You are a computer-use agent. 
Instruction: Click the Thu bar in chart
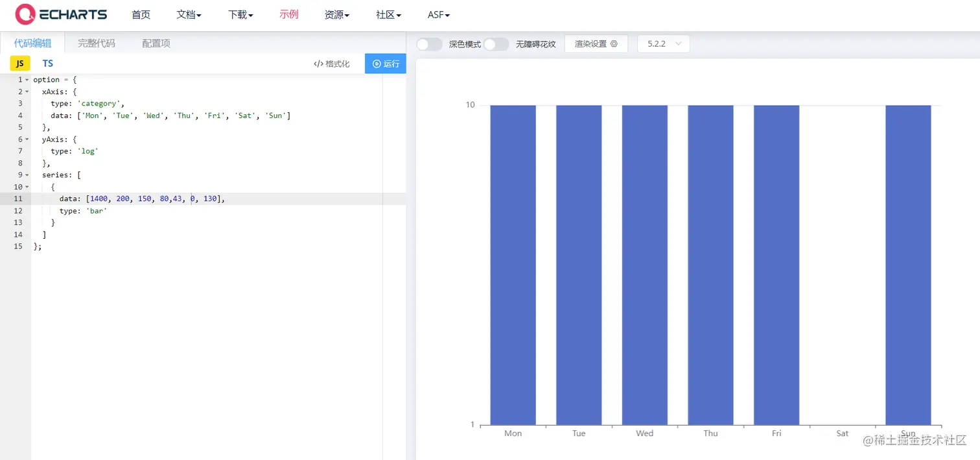pyautogui.click(x=710, y=265)
